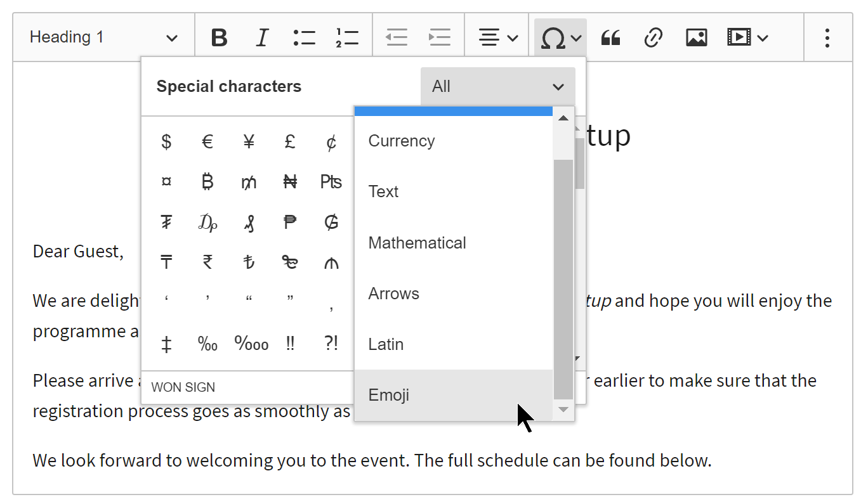Pick the Latin category option

(x=453, y=344)
